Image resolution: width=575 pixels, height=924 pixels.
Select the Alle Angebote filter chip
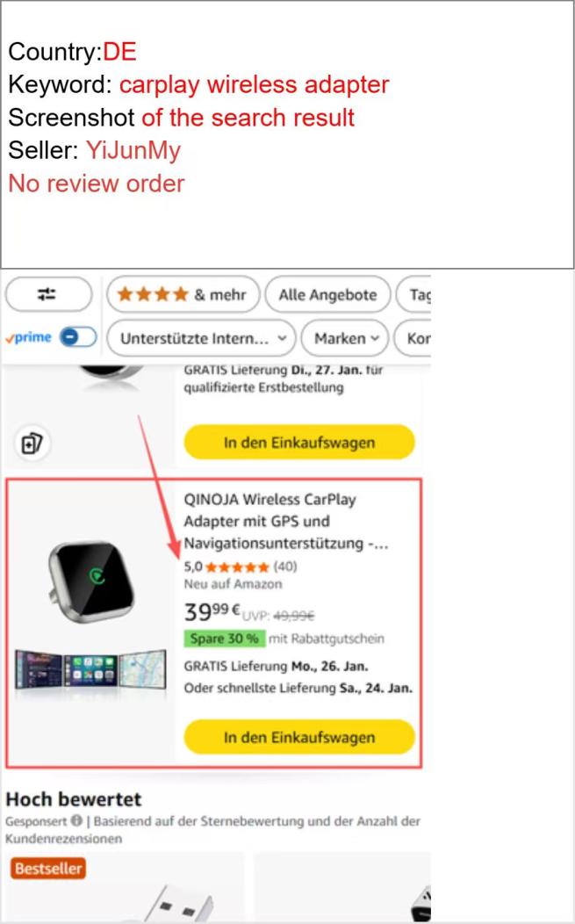coord(327,294)
